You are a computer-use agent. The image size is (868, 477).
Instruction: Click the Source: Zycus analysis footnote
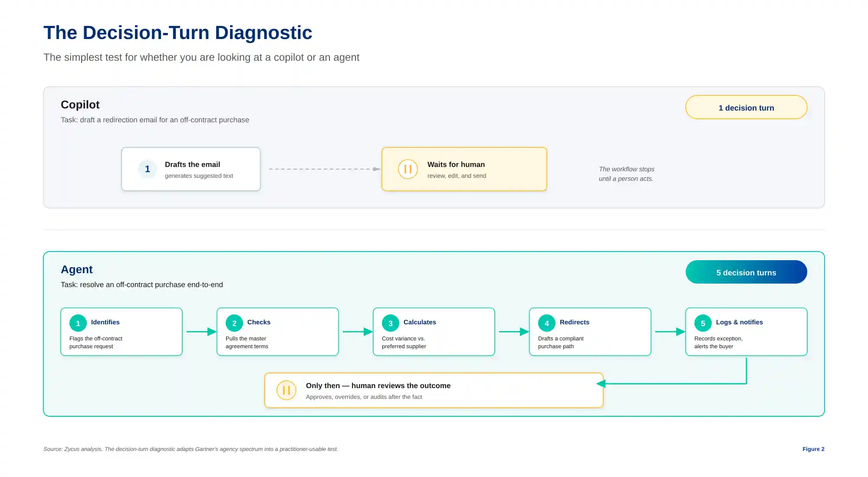click(191, 449)
